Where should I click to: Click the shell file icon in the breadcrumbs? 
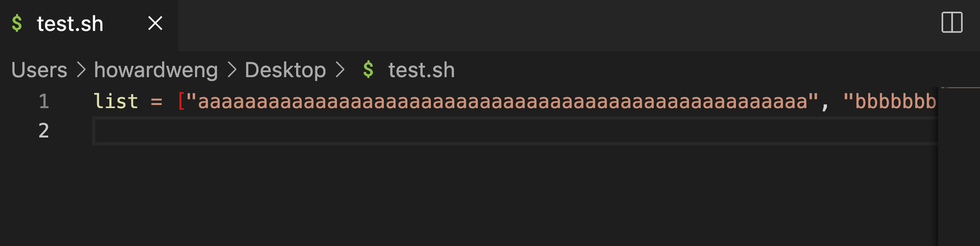point(368,69)
